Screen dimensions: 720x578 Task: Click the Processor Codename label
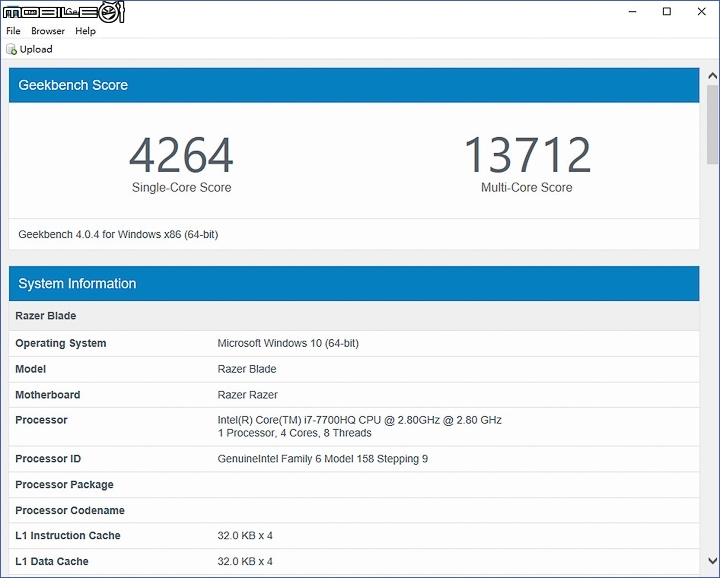70,511
